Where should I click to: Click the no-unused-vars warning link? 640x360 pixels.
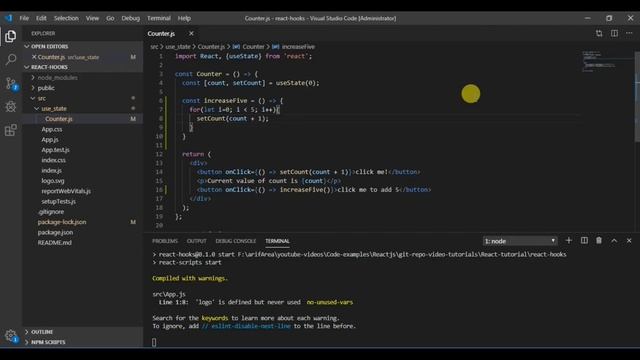330,302
